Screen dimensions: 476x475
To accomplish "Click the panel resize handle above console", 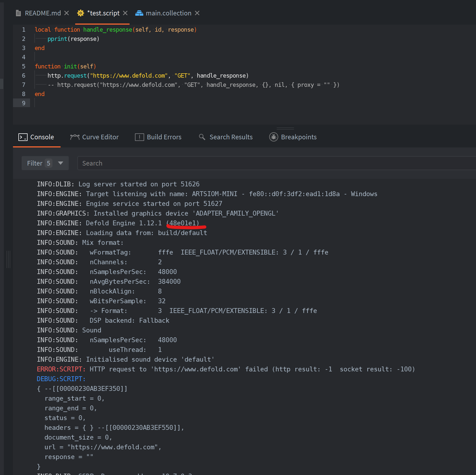I will coord(285,128).
